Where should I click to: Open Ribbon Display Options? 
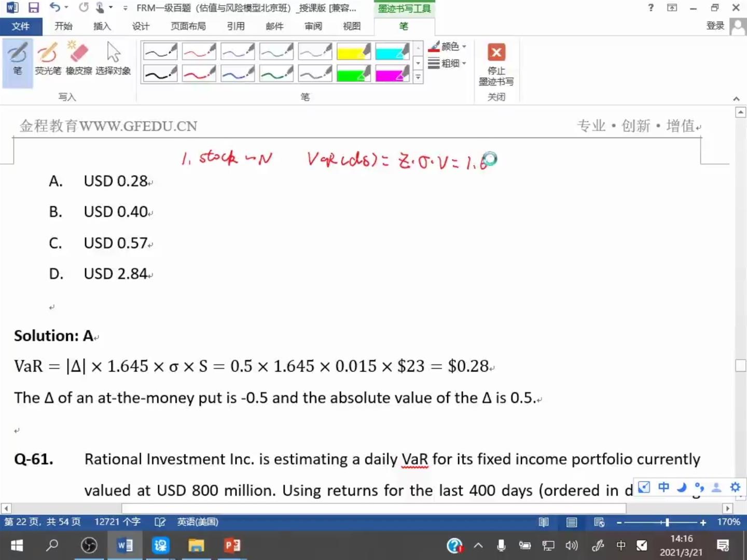tap(672, 8)
